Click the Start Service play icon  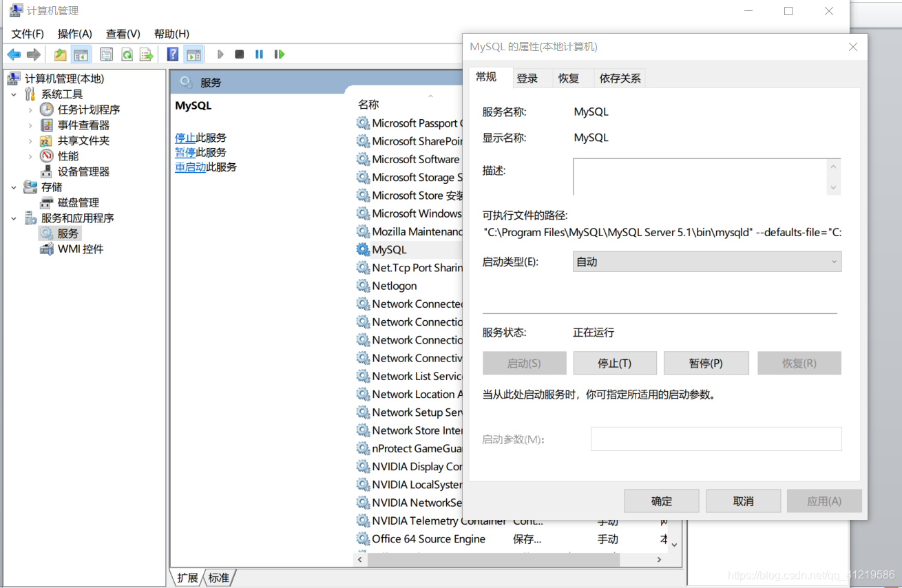click(x=220, y=54)
